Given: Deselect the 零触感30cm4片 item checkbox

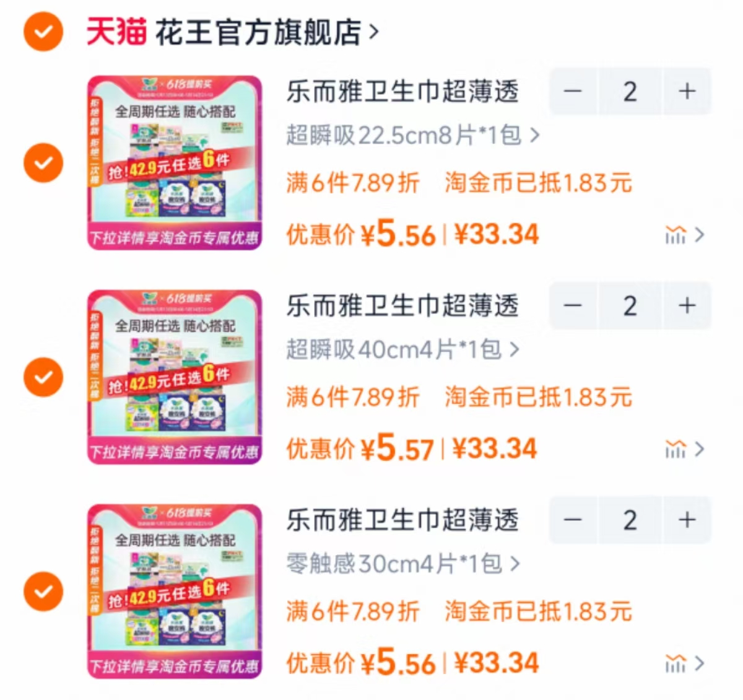Looking at the screenshot, I should tap(43, 591).
